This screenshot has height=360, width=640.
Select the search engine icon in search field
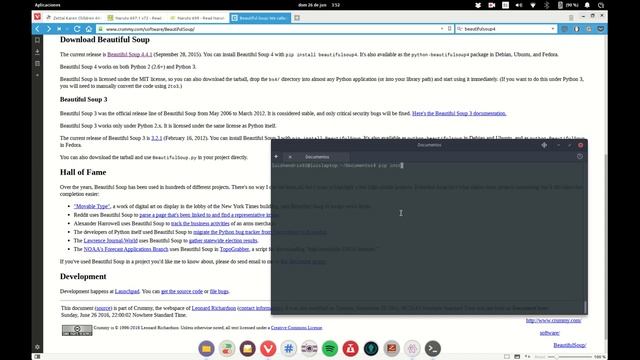click(460, 29)
